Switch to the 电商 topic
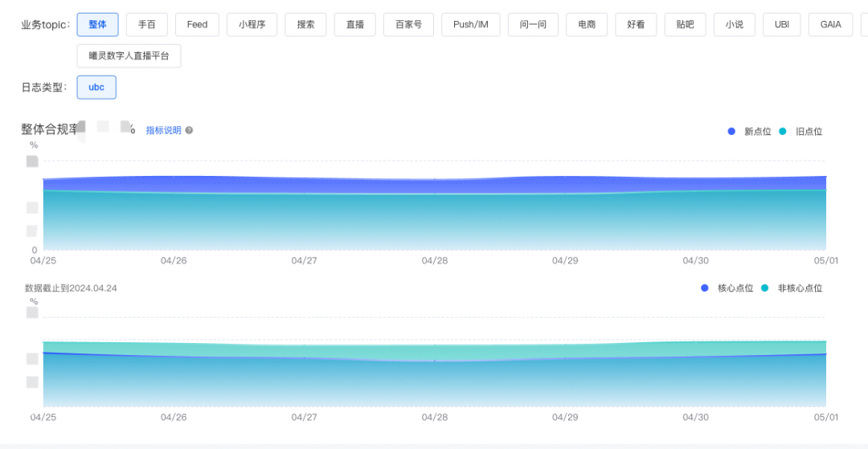Image resolution: width=868 pixels, height=449 pixels. click(586, 25)
